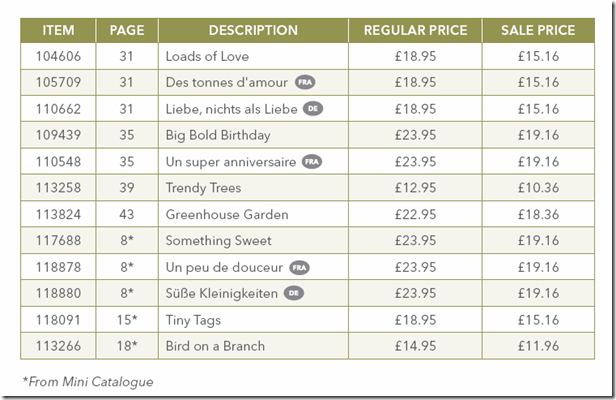Select the DESCRIPTION column header

(x=254, y=30)
